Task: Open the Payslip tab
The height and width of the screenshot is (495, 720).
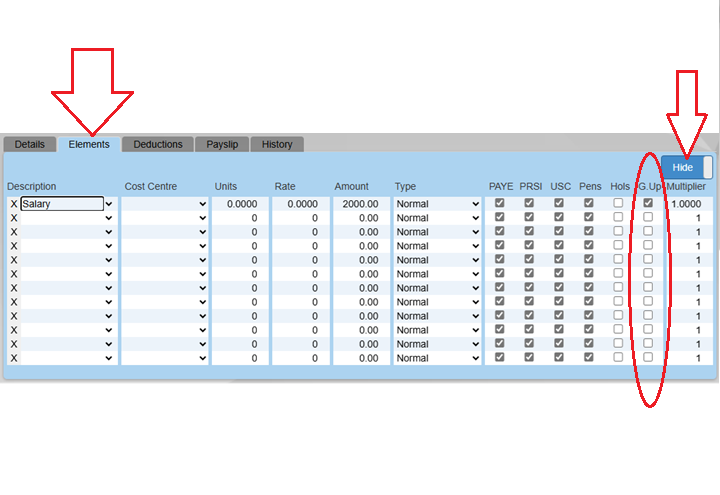Action: 222,144
